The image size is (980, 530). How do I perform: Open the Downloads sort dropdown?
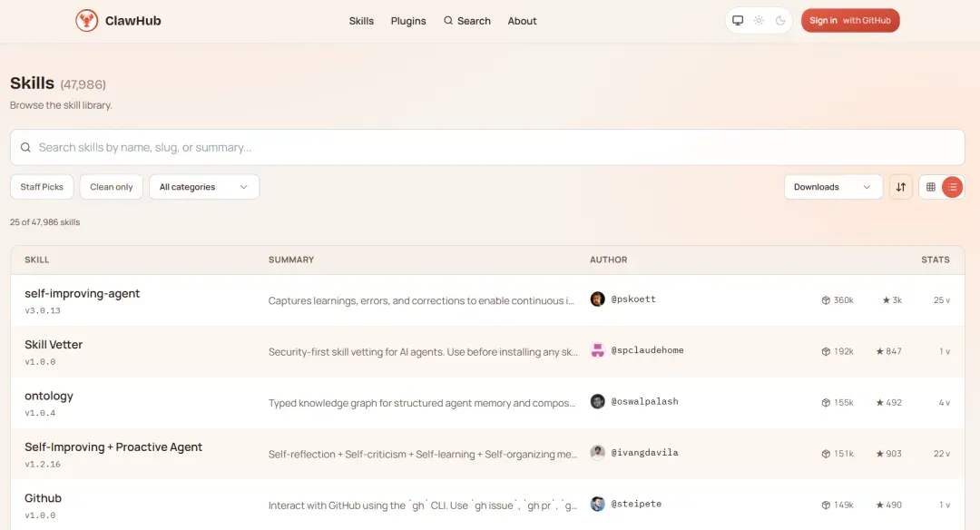832,187
